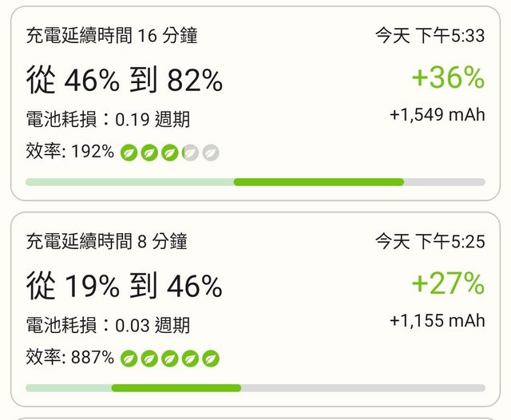Click the 電池耗損 0.03 週期 label
The image size is (511, 420).
pyautogui.click(x=108, y=326)
